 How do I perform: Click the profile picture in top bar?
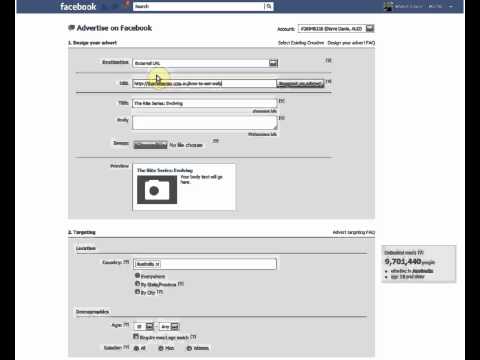pyautogui.click(x=388, y=6)
